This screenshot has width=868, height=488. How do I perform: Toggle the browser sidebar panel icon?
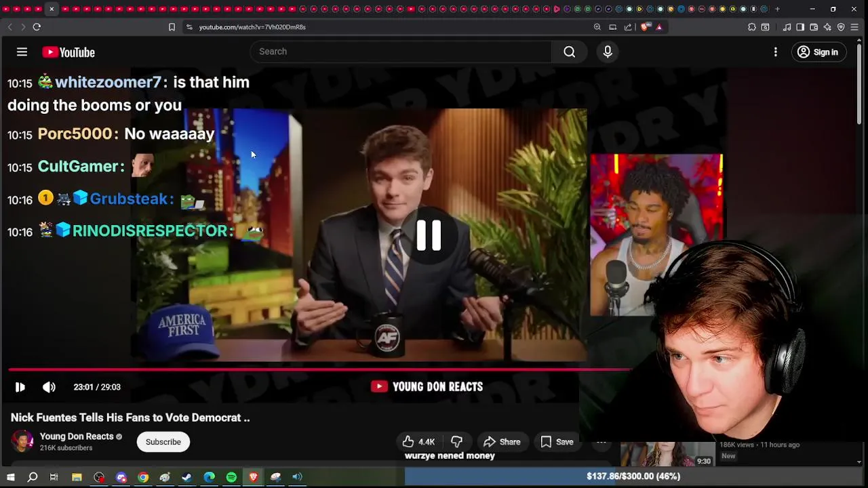click(800, 27)
